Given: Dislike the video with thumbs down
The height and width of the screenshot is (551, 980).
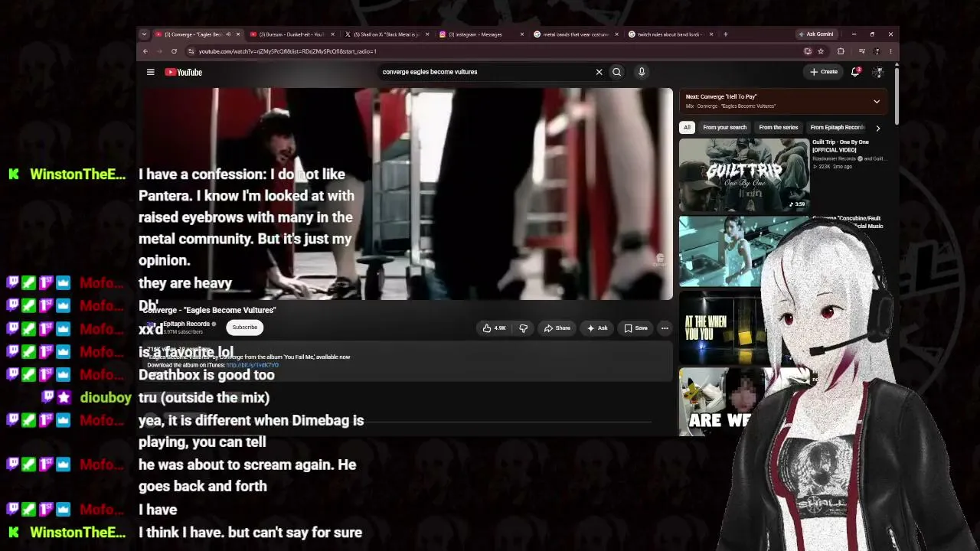Looking at the screenshot, I should click(524, 328).
